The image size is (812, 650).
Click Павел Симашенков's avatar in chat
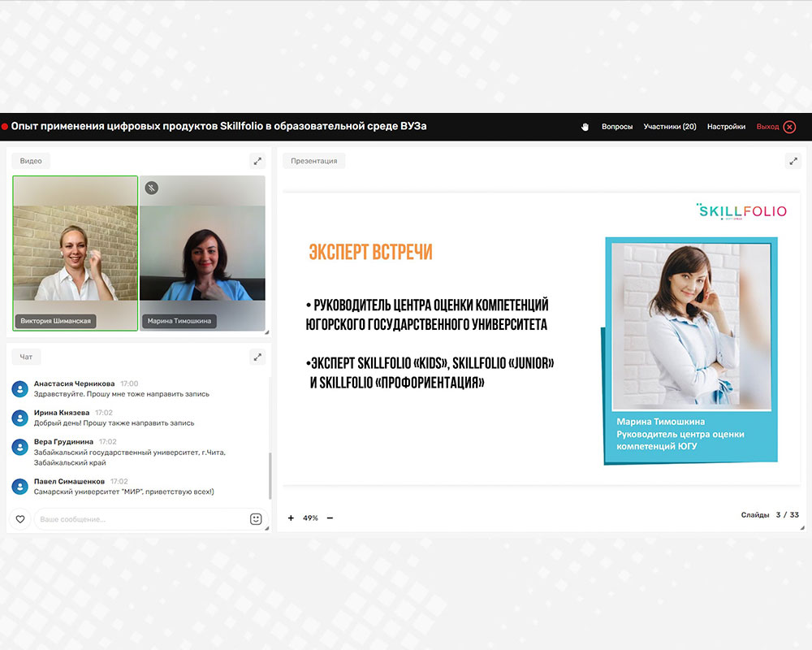[19, 487]
